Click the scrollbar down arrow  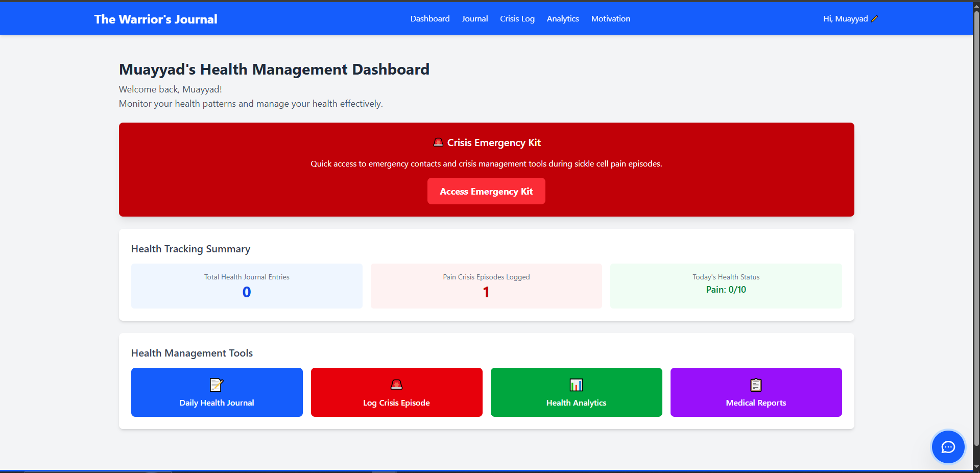(x=976, y=468)
